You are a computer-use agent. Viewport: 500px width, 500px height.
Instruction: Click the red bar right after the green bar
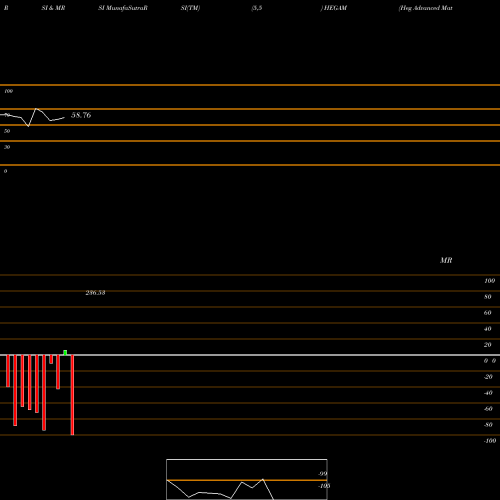pos(72,395)
